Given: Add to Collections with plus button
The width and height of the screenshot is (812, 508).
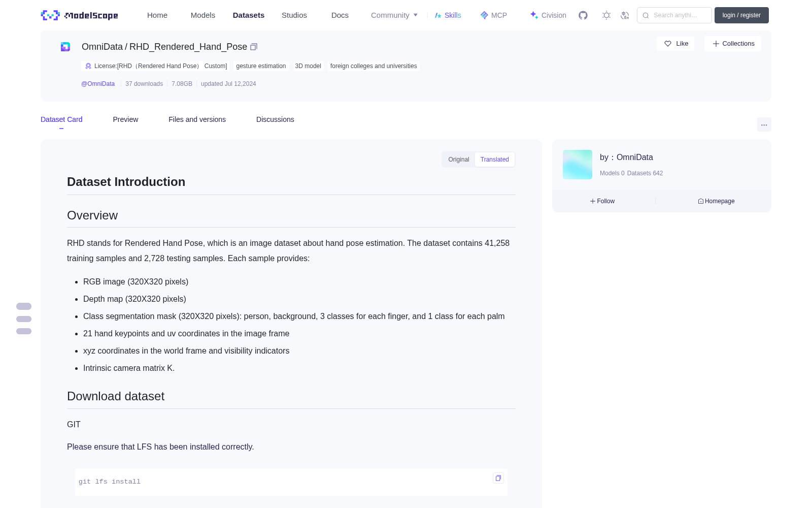Looking at the screenshot, I should pos(733,44).
